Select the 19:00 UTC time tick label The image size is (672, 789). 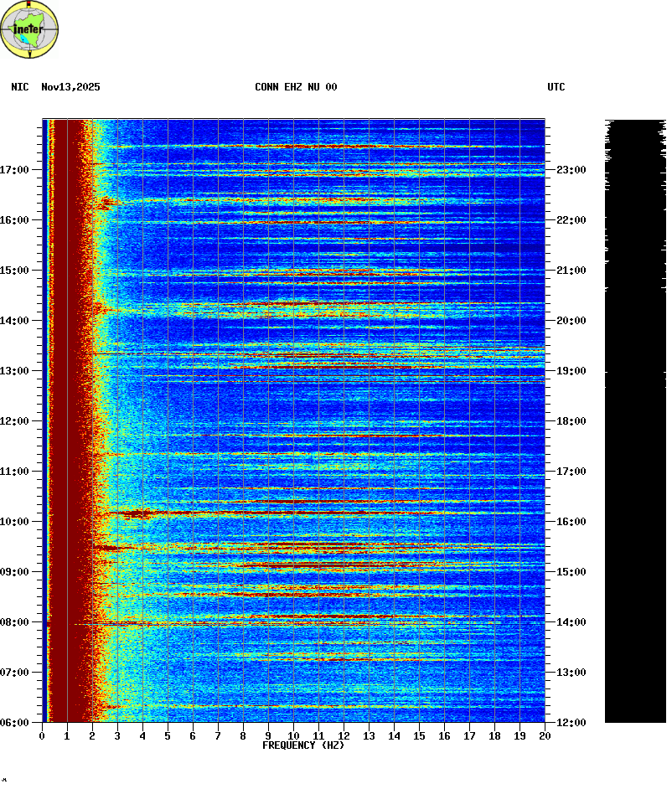[x=571, y=371]
